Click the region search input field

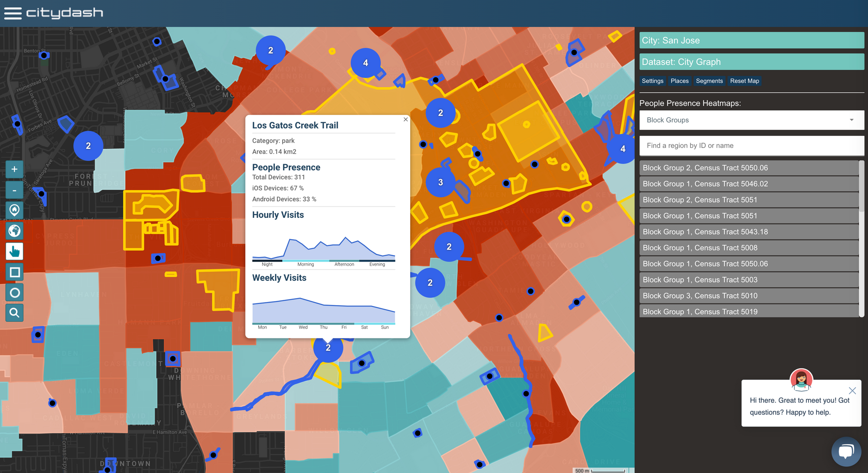[x=751, y=146]
